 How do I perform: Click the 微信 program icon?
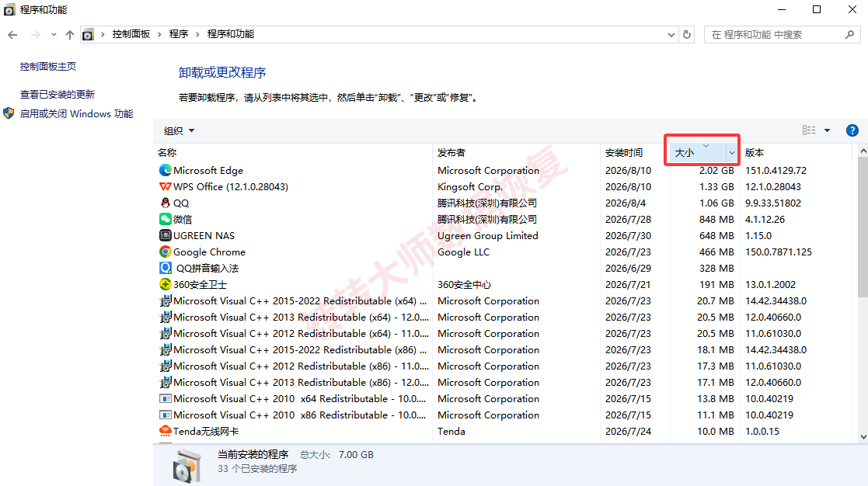click(x=165, y=220)
